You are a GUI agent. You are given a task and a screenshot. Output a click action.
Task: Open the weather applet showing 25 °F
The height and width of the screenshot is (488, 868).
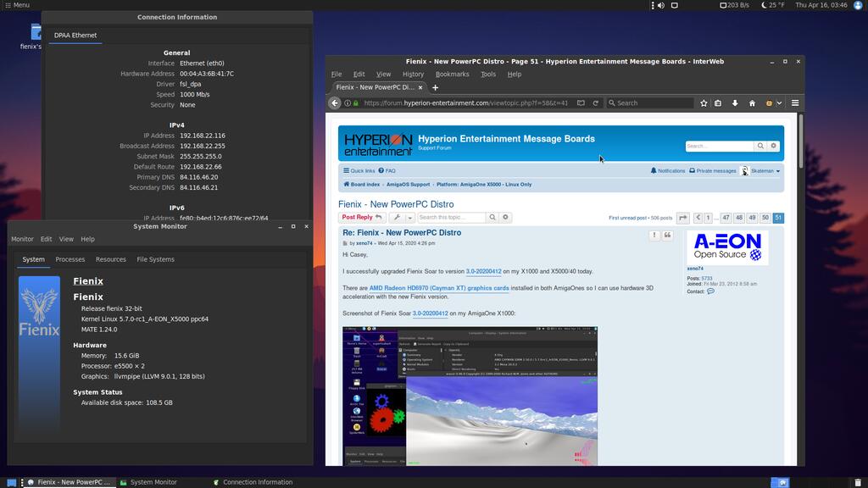pos(773,5)
